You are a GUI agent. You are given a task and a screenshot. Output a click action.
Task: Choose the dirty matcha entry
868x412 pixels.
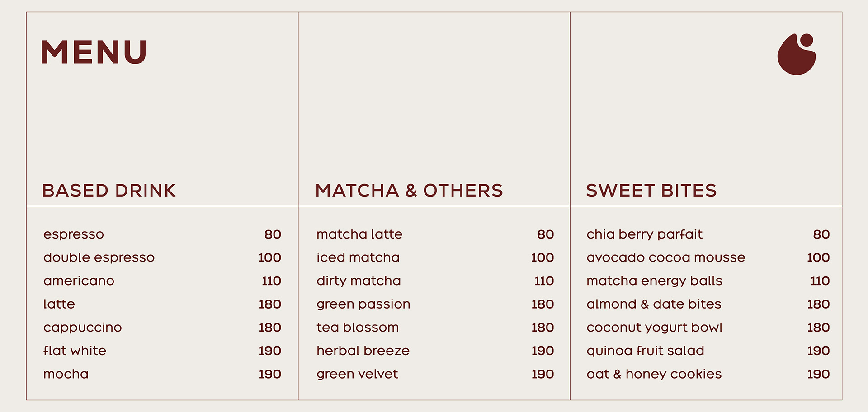[x=359, y=281]
